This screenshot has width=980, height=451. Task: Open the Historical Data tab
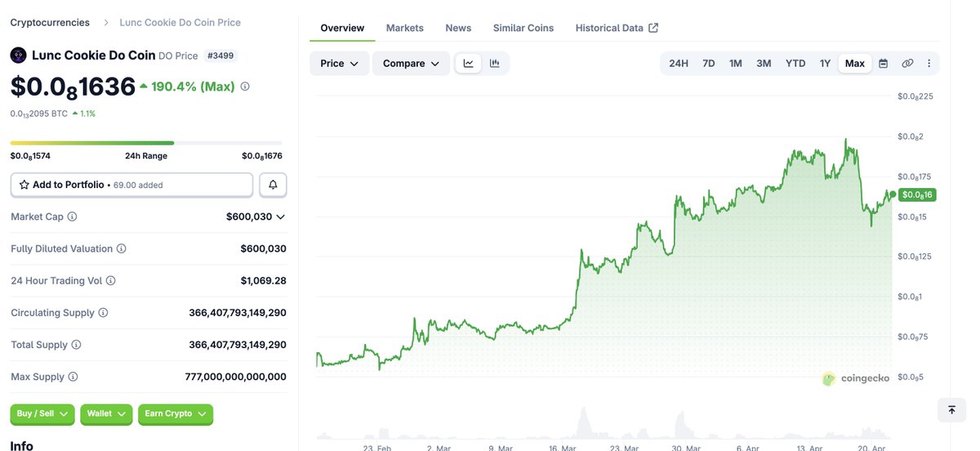click(617, 28)
